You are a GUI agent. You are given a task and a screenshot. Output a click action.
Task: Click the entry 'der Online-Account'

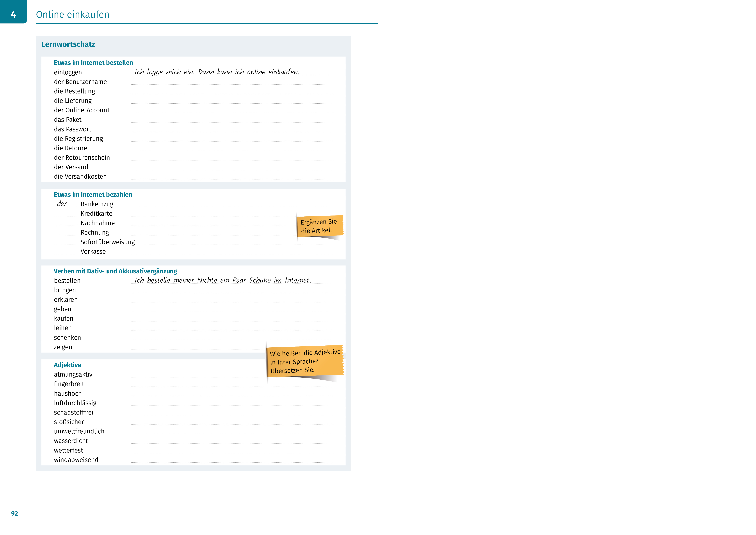[x=82, y=110]
